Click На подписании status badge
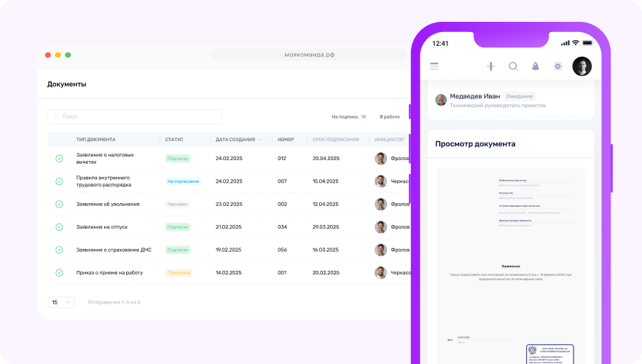642x364 pixels. (x=184, y=181)
